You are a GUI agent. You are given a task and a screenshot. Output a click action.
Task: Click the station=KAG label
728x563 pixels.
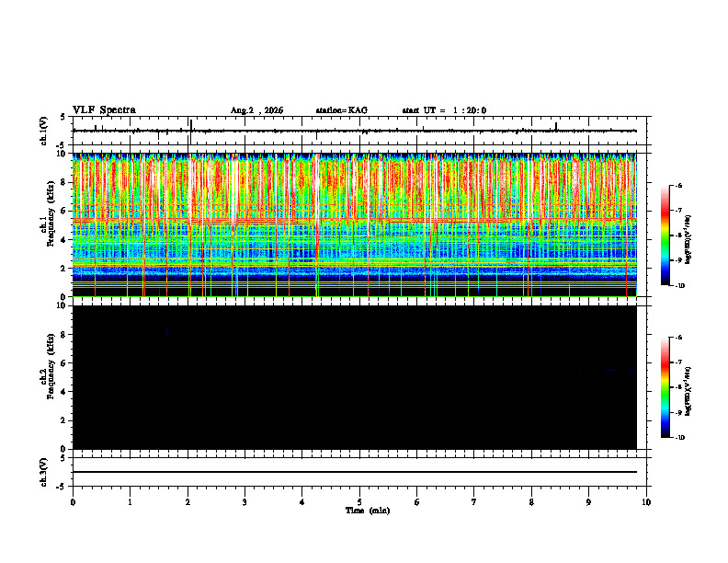tap(341, 110)
